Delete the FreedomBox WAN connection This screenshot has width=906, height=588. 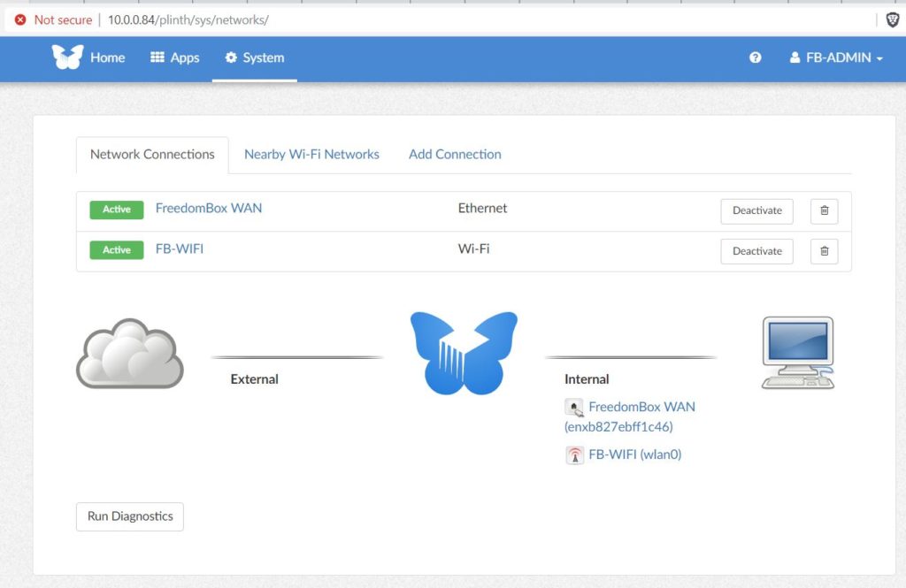tap(825, 210)
